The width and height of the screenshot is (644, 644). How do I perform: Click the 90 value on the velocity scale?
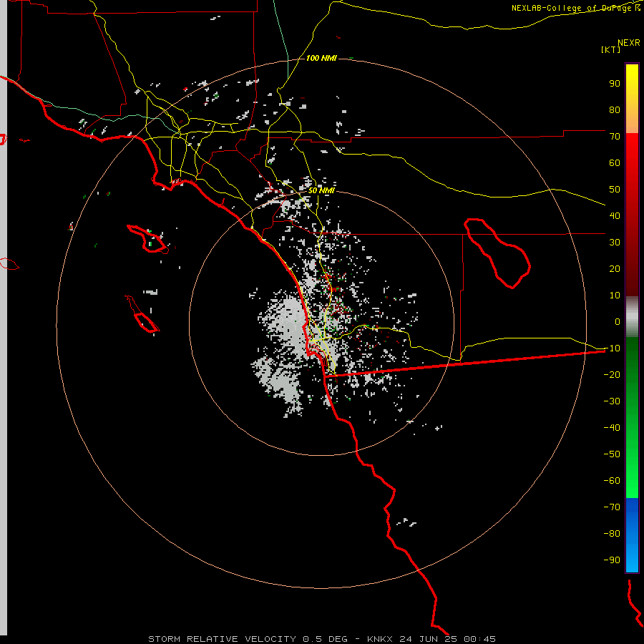(615, 84)
